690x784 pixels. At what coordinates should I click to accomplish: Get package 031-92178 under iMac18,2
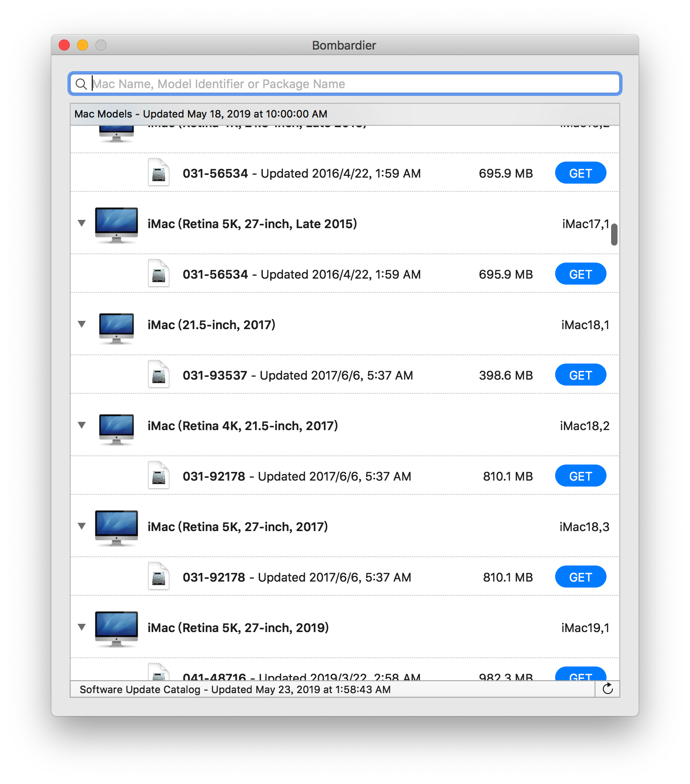[580, 476]
